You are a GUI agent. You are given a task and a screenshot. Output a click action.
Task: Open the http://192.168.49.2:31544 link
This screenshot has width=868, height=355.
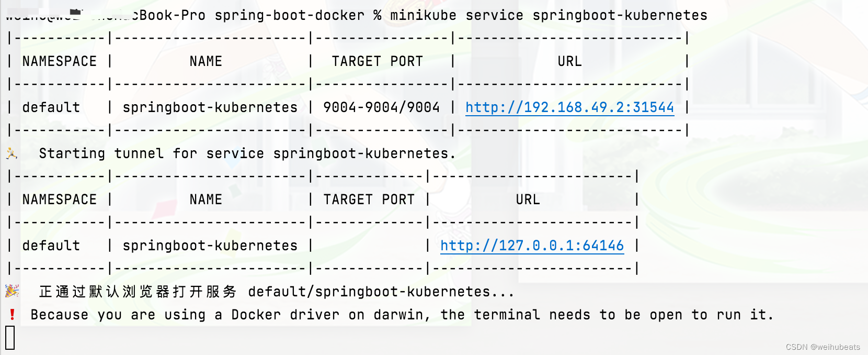click(x=569, y=107)
